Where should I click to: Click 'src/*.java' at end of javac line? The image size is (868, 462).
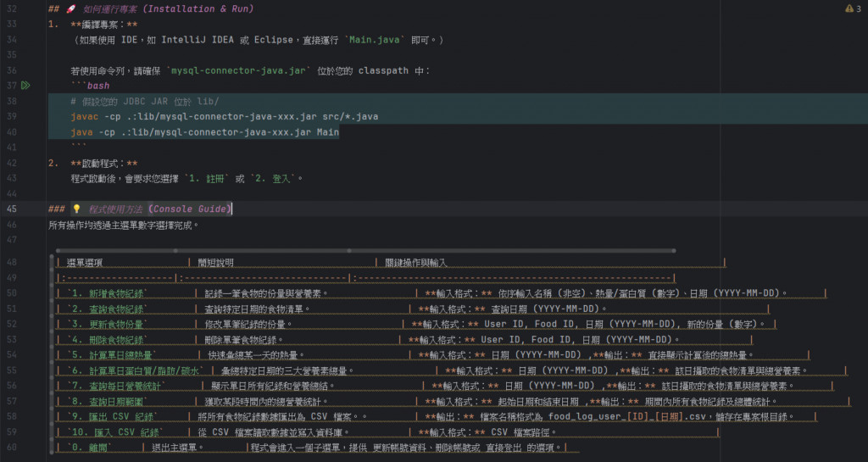350,117
